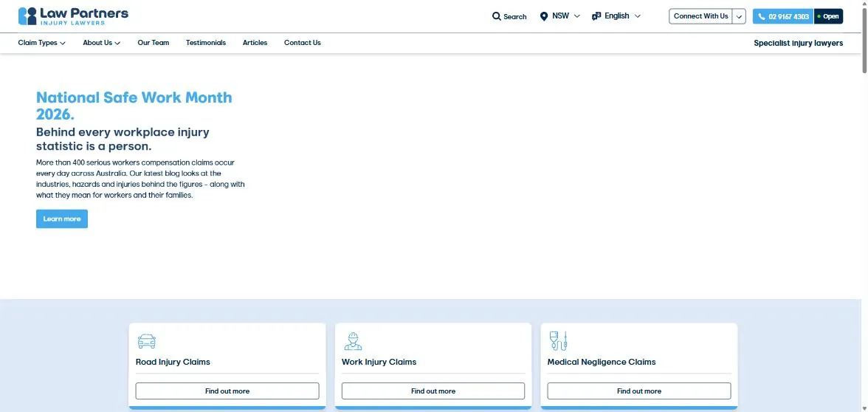Screen dimensions: 868x412
Task: Open the English language dropdown
Action: coord(616,16)
